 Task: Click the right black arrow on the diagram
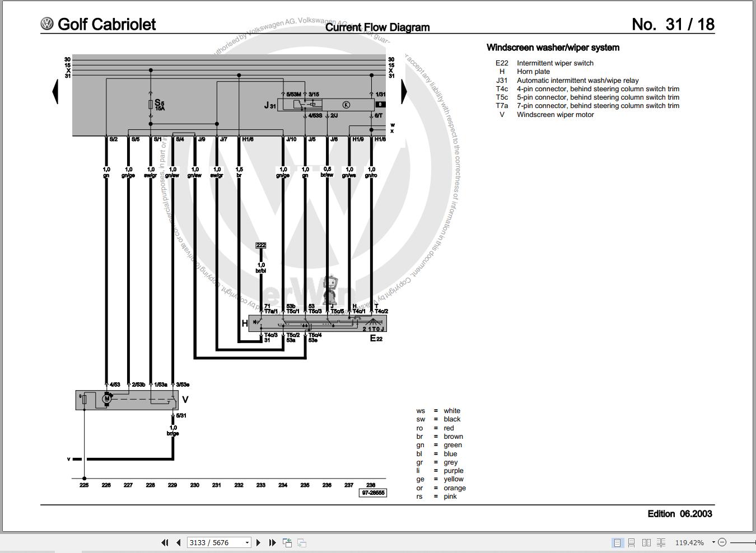coord(404,92)
